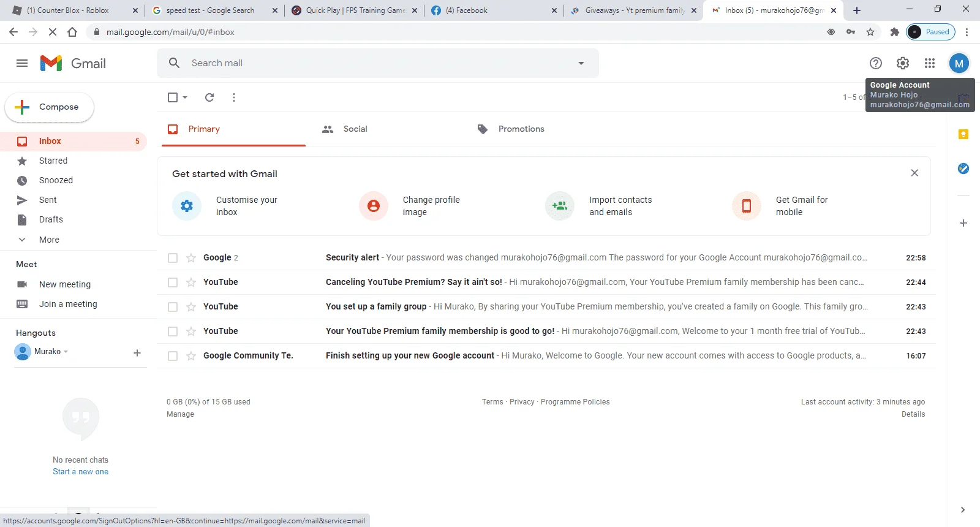Open the Privacy link

(x=522, y=402)
